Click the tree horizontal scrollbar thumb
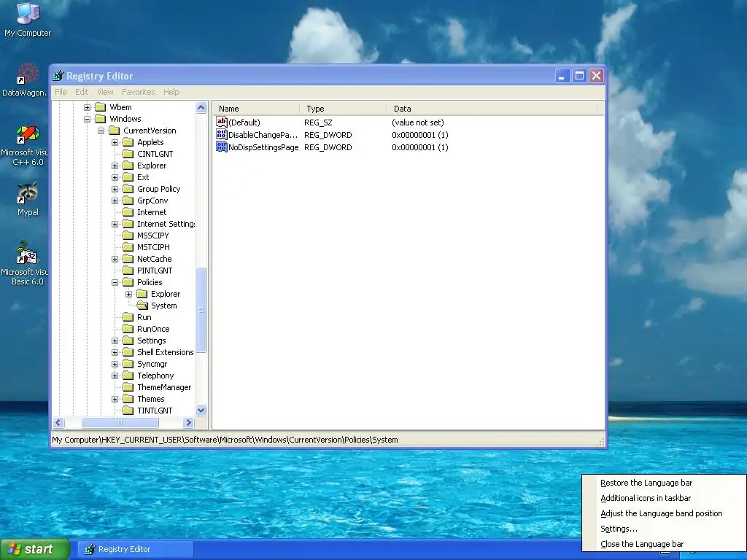This screenshot has height=560, width=747. (120, 422)
